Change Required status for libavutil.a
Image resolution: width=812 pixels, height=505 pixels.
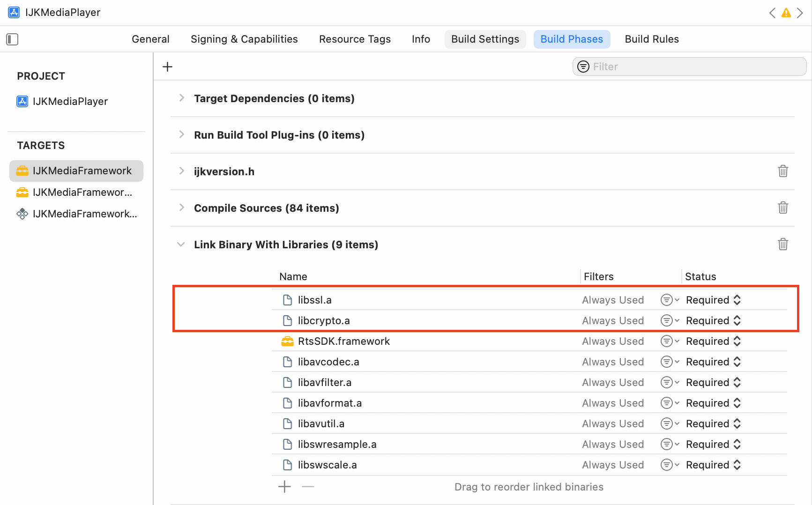[x=713, y=423]
